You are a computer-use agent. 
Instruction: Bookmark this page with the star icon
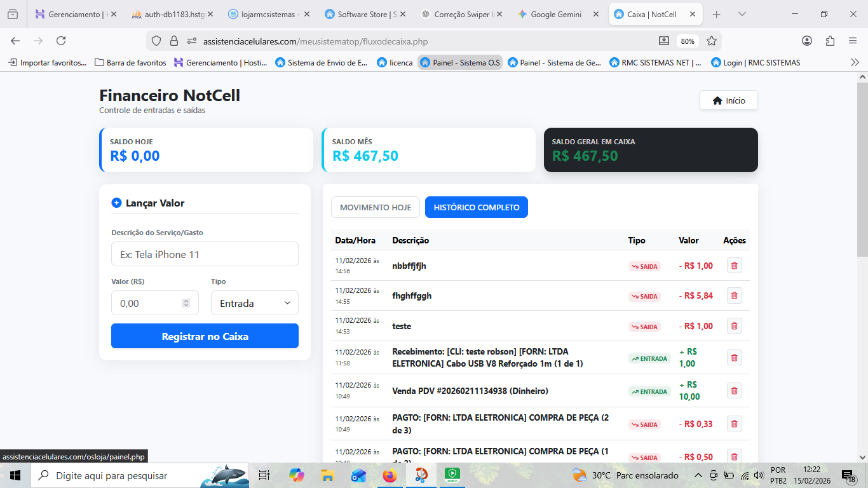[712, 41]
